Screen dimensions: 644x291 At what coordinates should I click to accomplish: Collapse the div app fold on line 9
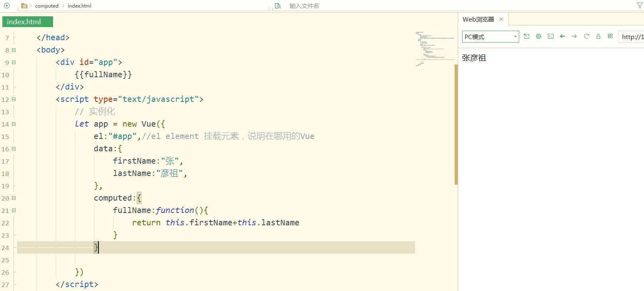(x=14, y=62)
